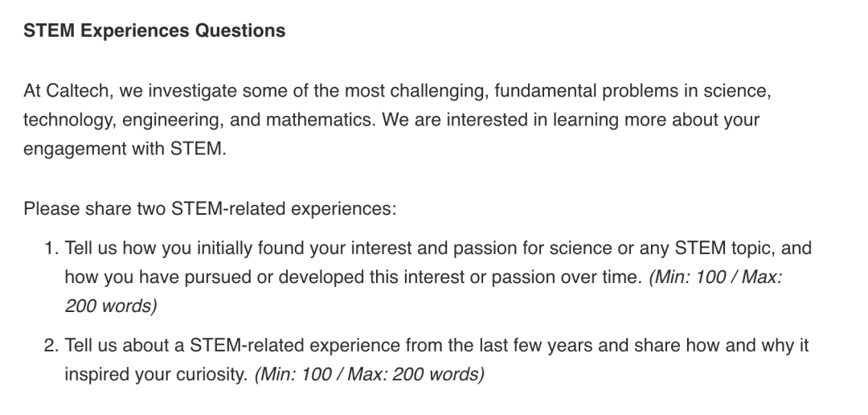Click 'Please share two STEM-related experiences:' line
868x415 pixels.
click(210, 209)
